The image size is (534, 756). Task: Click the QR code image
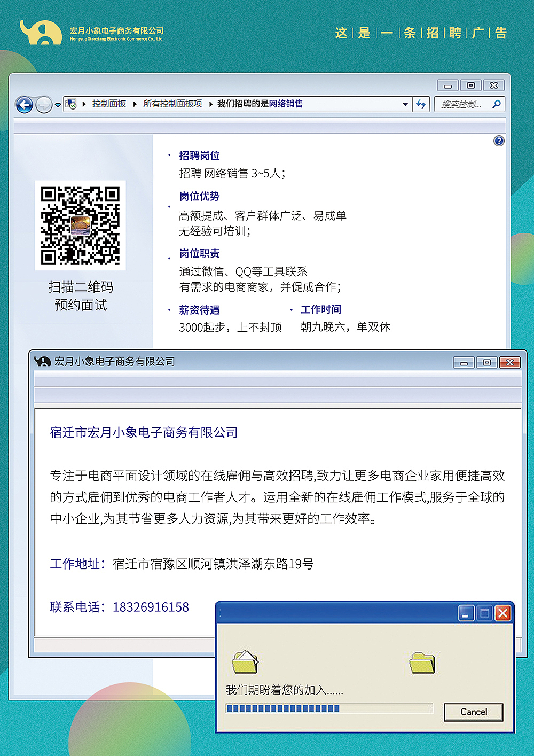click(81, 225)
